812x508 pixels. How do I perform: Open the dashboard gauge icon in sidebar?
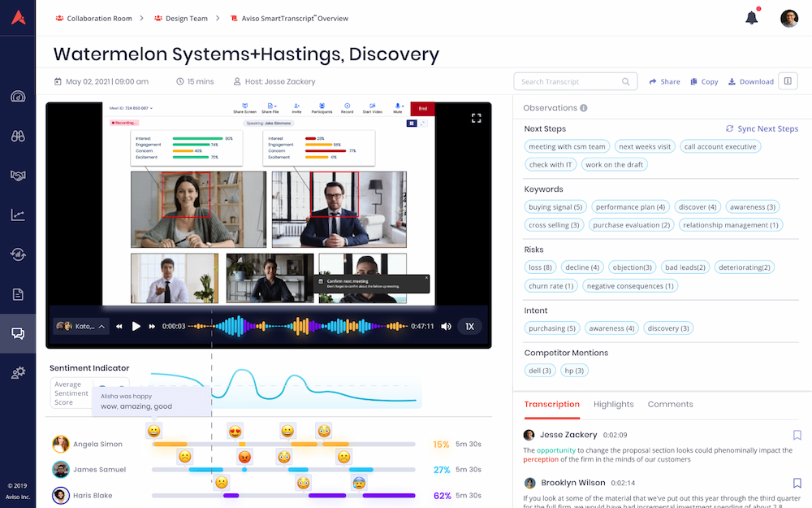18,97
